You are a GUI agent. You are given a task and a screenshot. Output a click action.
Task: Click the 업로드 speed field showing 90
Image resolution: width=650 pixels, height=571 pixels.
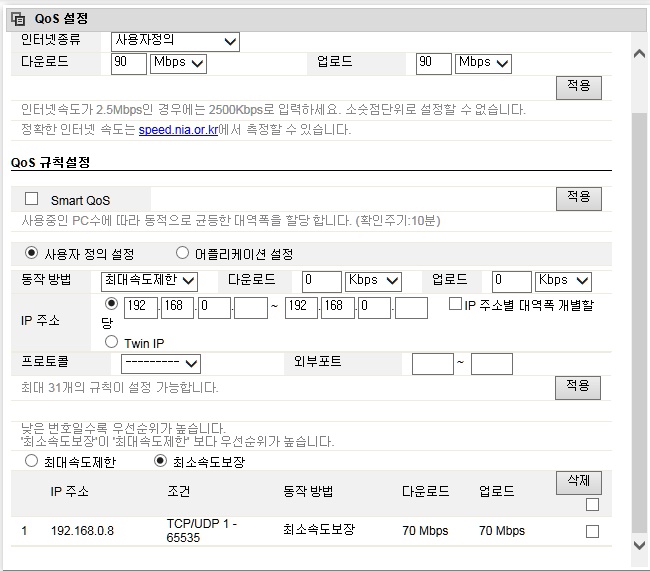(434, 64)
